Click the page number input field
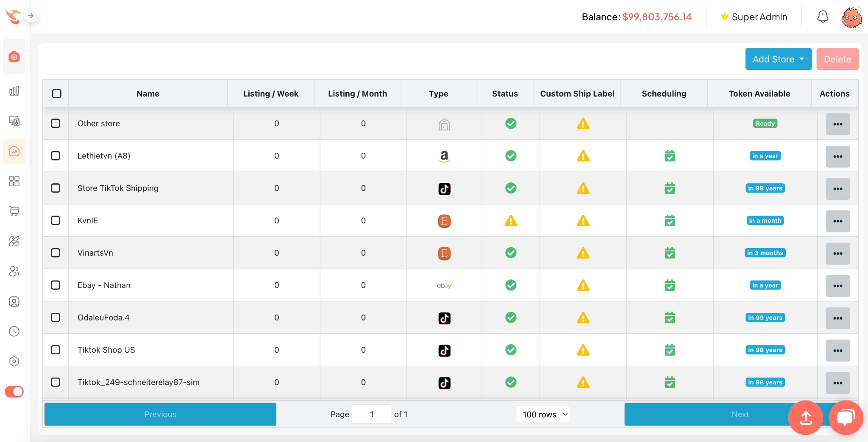Screen dimensions: 868x442 [x=372, y=414]
